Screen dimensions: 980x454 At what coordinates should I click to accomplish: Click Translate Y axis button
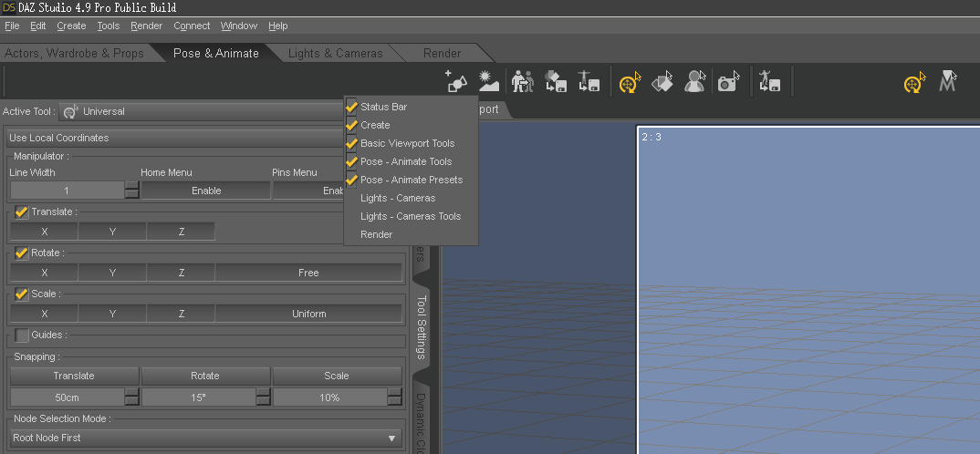tap(112, 232)
